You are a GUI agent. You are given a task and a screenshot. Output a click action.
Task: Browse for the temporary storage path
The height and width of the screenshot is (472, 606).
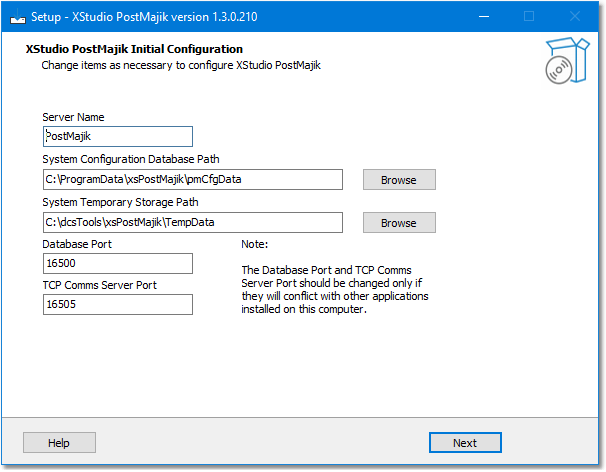click(399, 223)
